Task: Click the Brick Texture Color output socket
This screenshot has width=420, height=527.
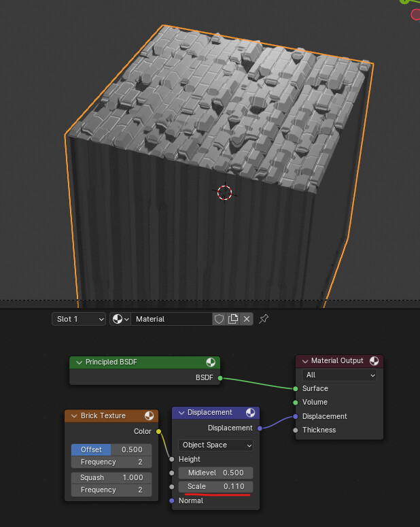Action: 158,432
